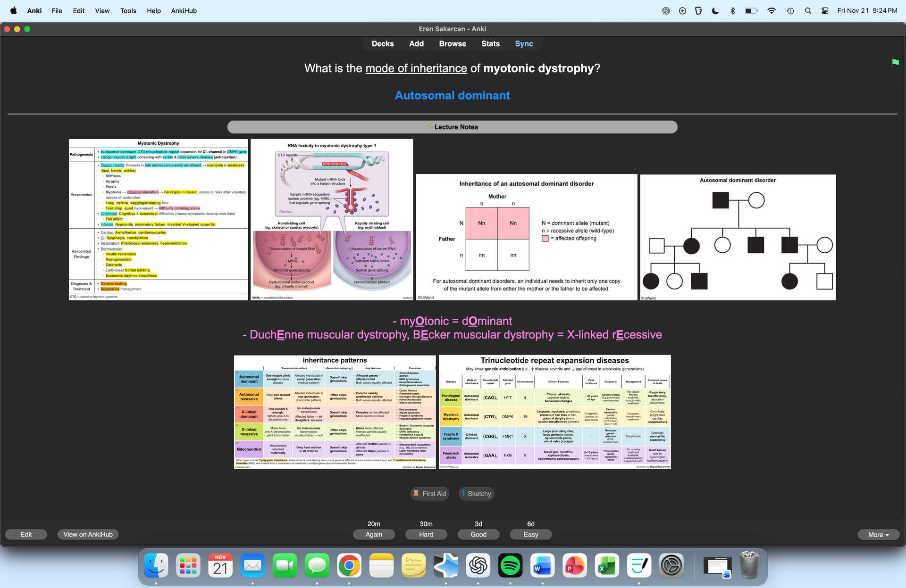Open the Tools menu
The height and width of the screenshot is (588, 906).
[x=128, y=10]
